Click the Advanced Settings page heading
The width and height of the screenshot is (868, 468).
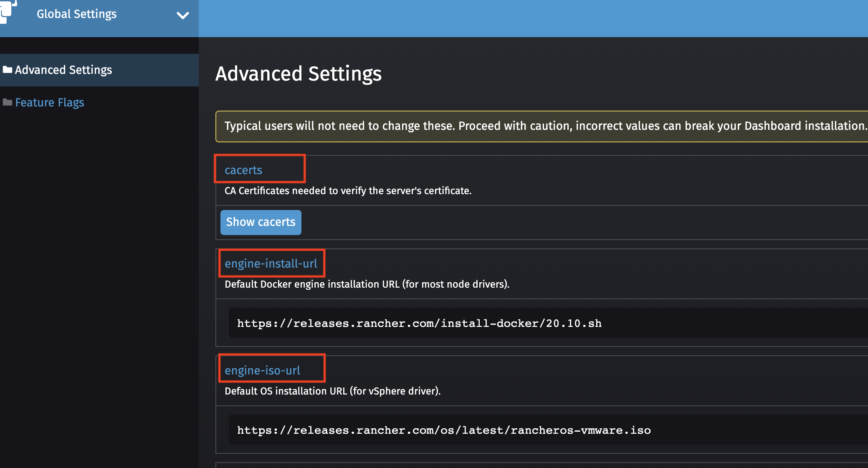point(299,74)
